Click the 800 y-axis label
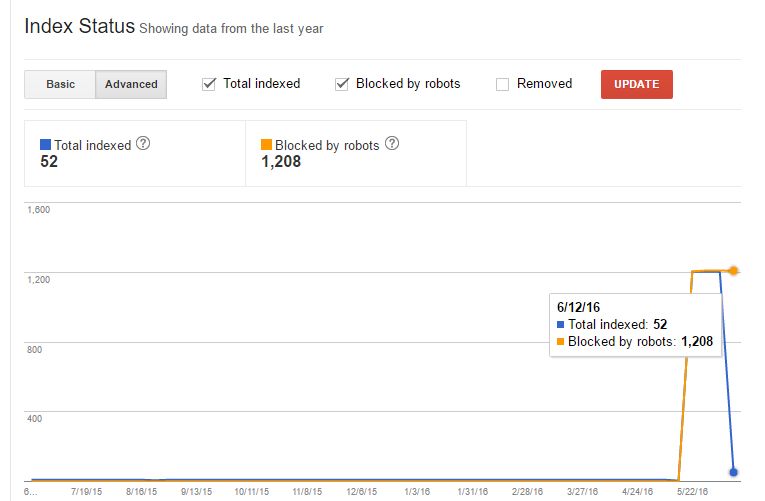 coord(34,350)
